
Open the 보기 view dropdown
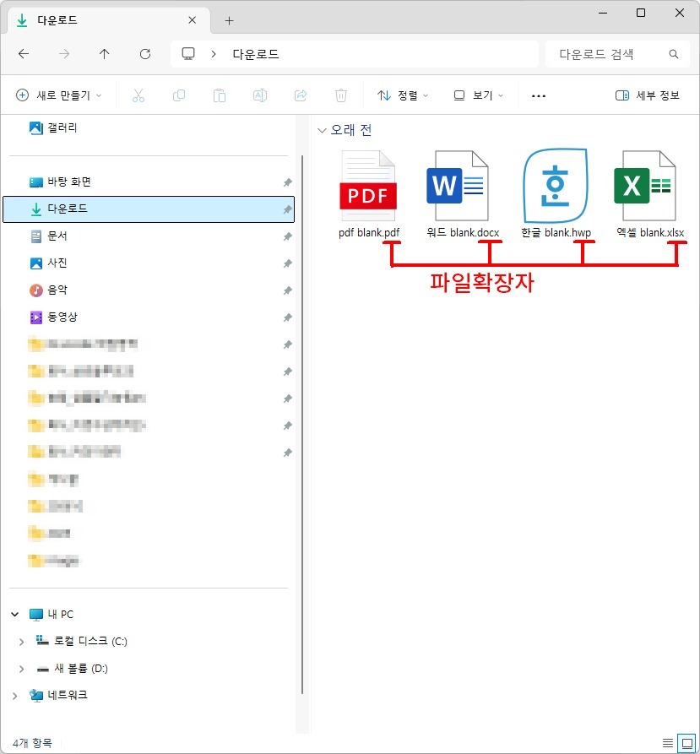(x=479, y=95)
